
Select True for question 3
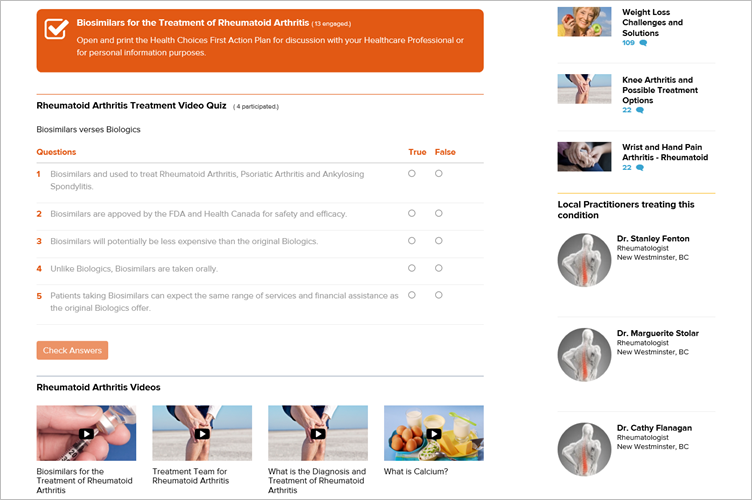[x=411, y=241]
